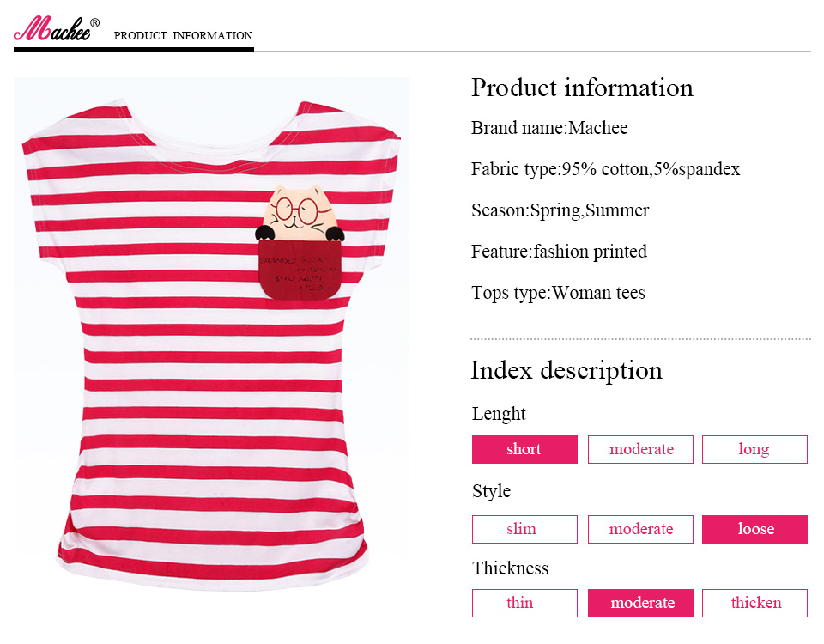Viewport: 824px width, 644px height.
Task: Click the Product information heading
Action: tap(582, 88)
